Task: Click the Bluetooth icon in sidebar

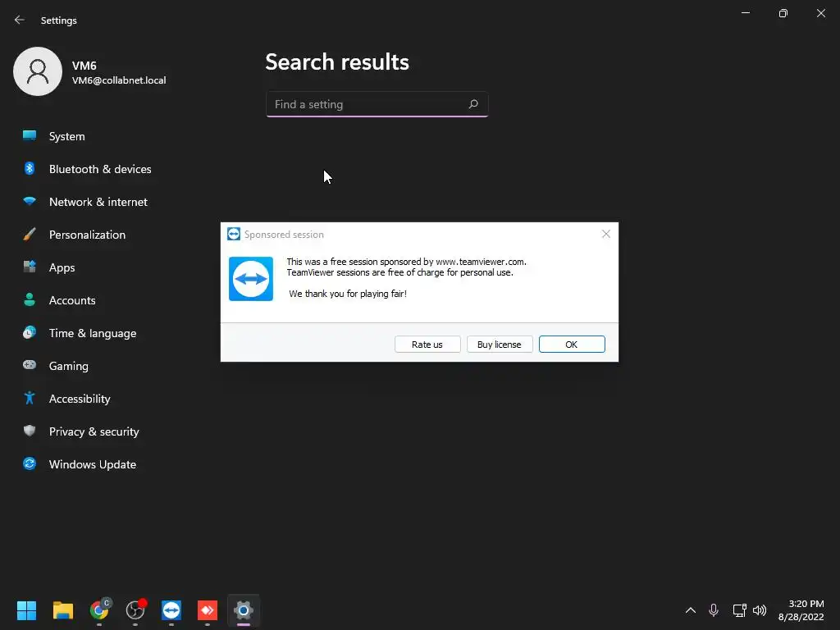Action: 30,168
